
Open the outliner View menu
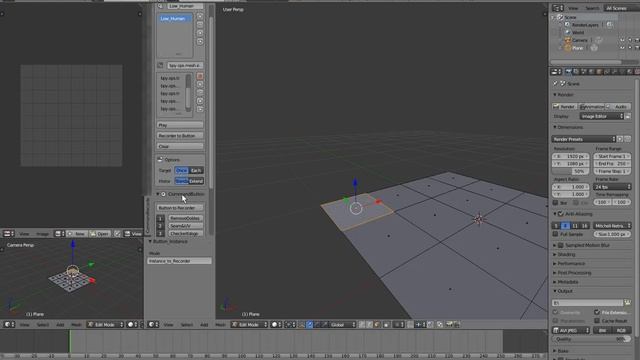click(573, 8)
